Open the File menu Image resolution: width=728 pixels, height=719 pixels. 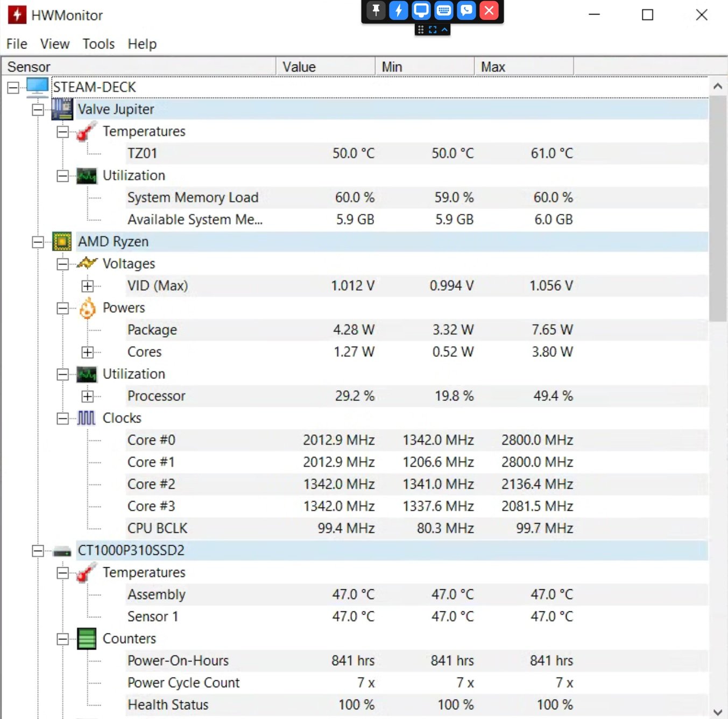point(17,44)
